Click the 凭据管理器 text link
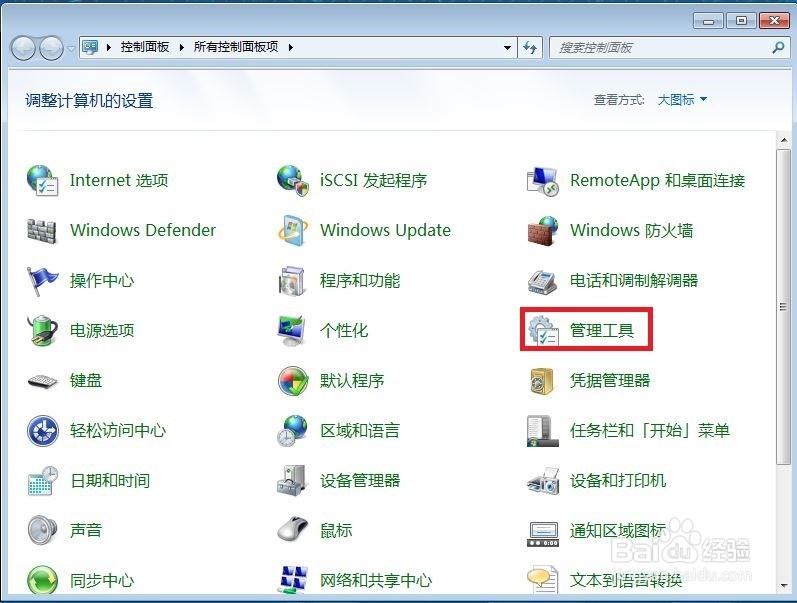 [610, 381]
